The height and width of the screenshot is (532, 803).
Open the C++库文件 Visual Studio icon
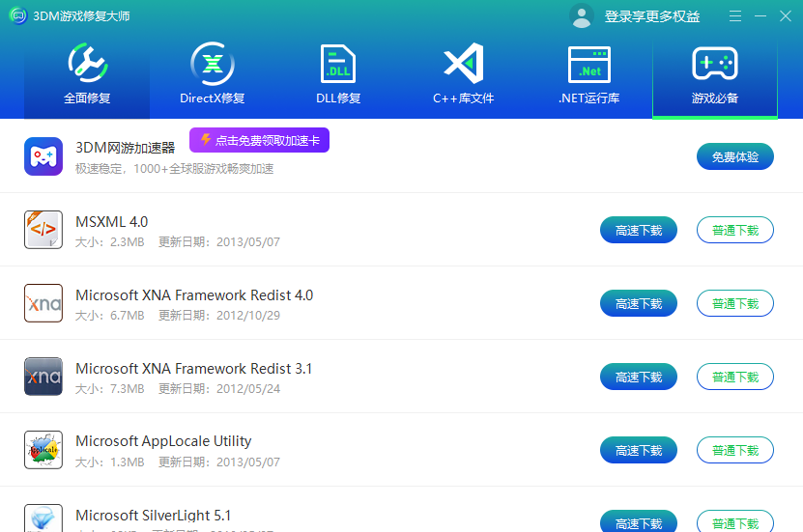[463, 64]
